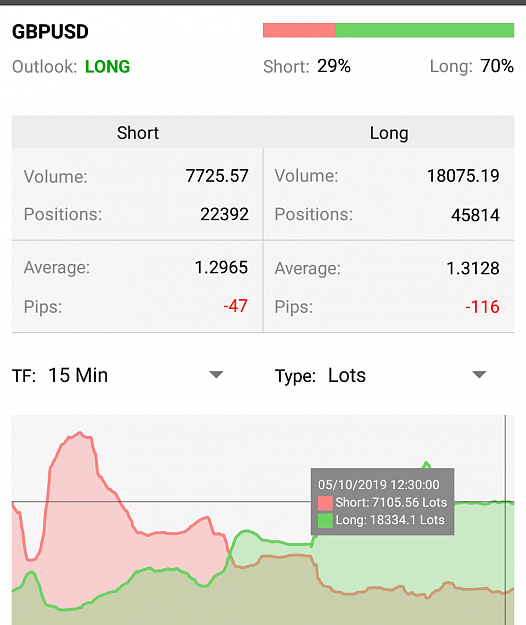Select the Long column header
This screenshot has width=526, height=625.
tap(389, 133)
